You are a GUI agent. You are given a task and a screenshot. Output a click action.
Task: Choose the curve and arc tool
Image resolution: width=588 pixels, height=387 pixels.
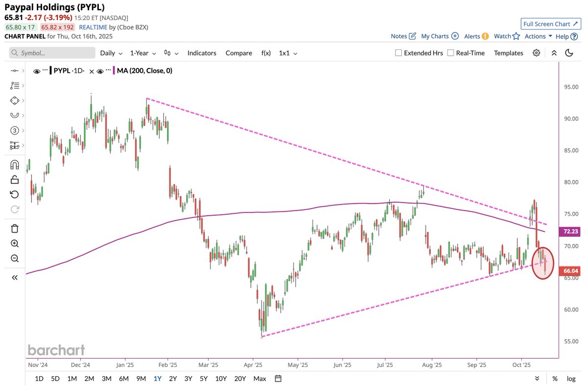click(x=14, y=115)
